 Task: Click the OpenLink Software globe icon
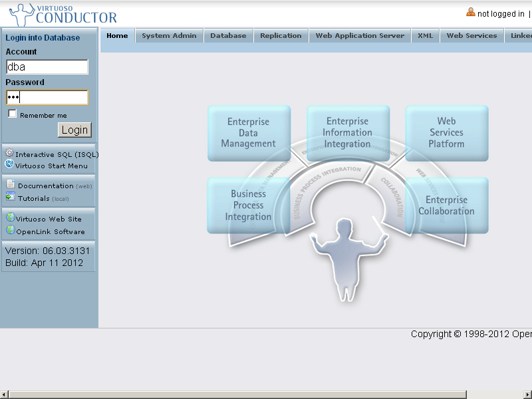coord(10,231)
